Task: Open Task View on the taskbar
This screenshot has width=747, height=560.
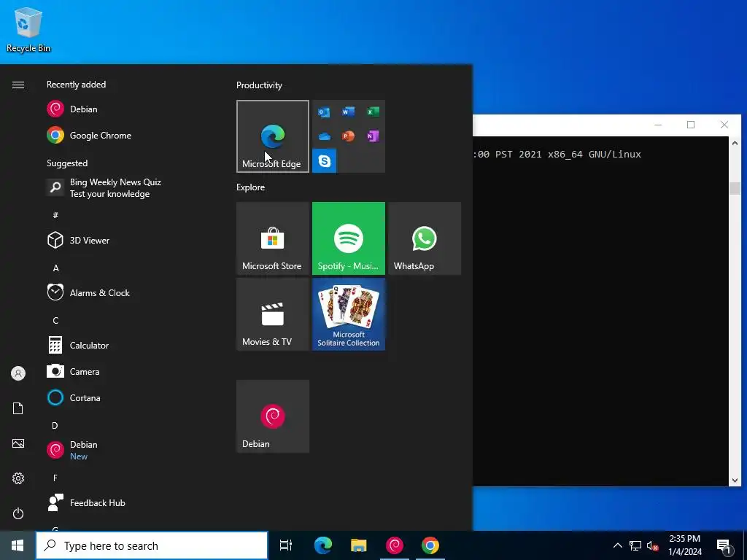Action: (286, 545)
